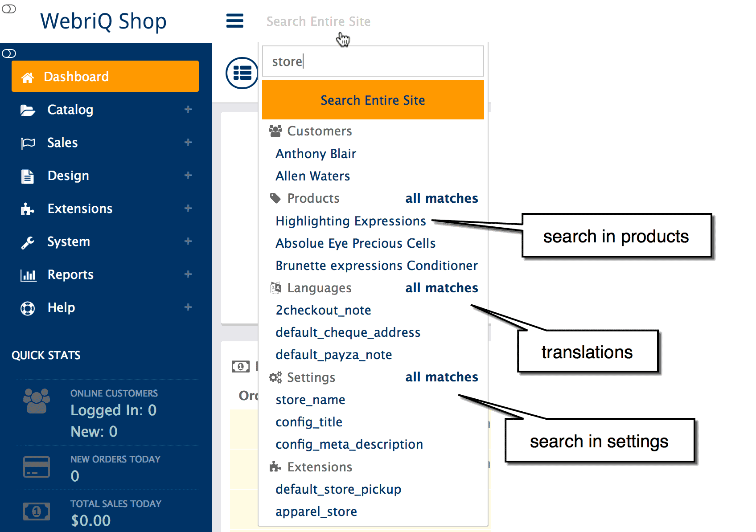Click the WebriQ Shop logo
The height and width of the screenshot is (532, 756).
[x=103, y=21]
